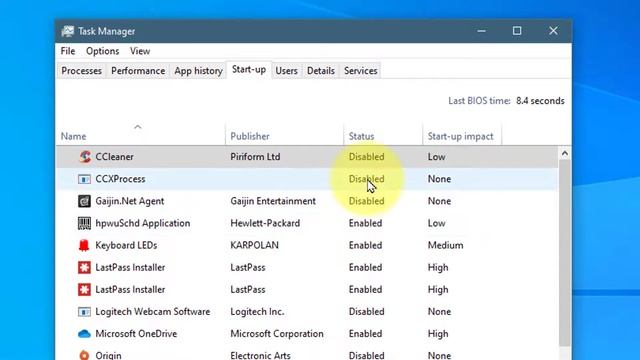The width and height of the screenshot is (640, 360).
Task: Click High impact of Microsoft OneDrive
Action: (438, 334)
